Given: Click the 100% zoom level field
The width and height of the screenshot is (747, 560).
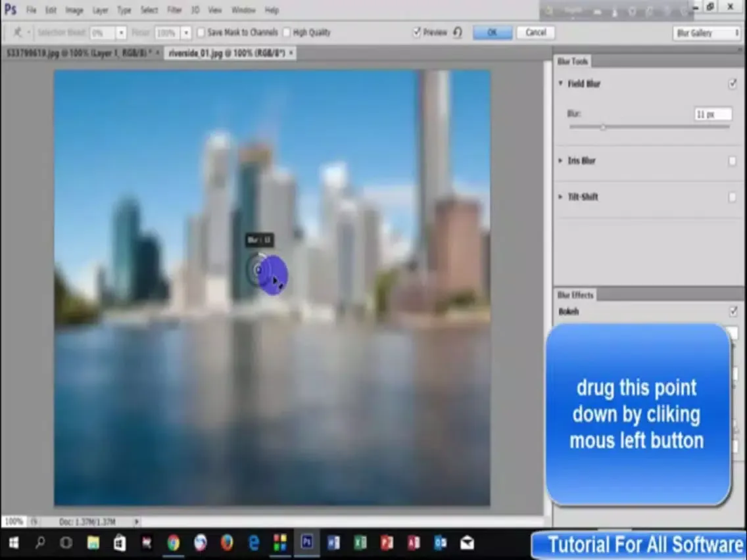Looking at the screenshot, I should [x=14, y=521].
